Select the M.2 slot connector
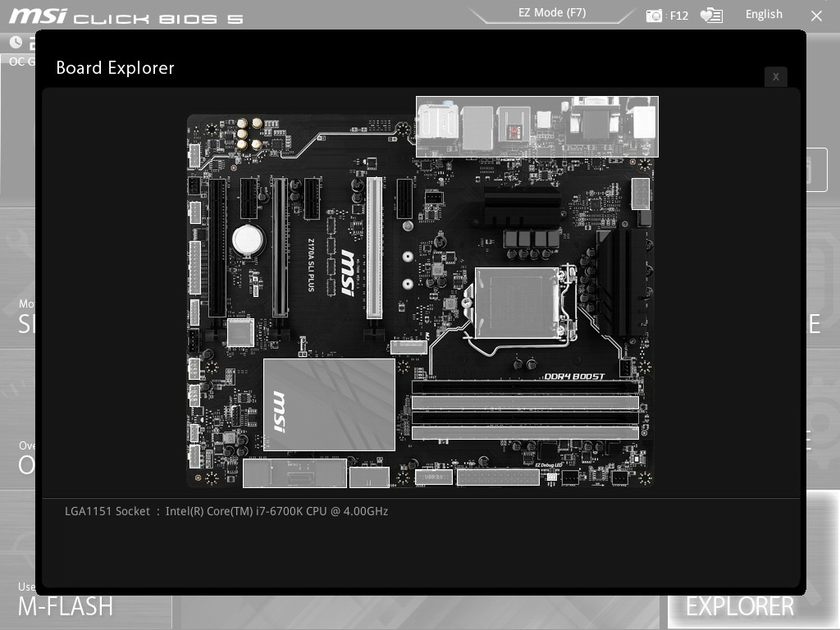The image size is (840, 630). 409,347
